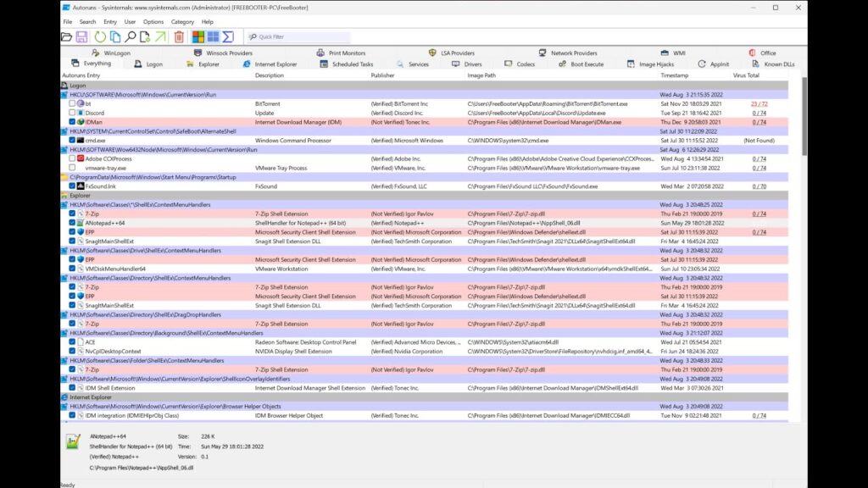The width and height of the screenshot is (868, 488).
Task: Click the Open folder toolbar icon
Action: 67,37
